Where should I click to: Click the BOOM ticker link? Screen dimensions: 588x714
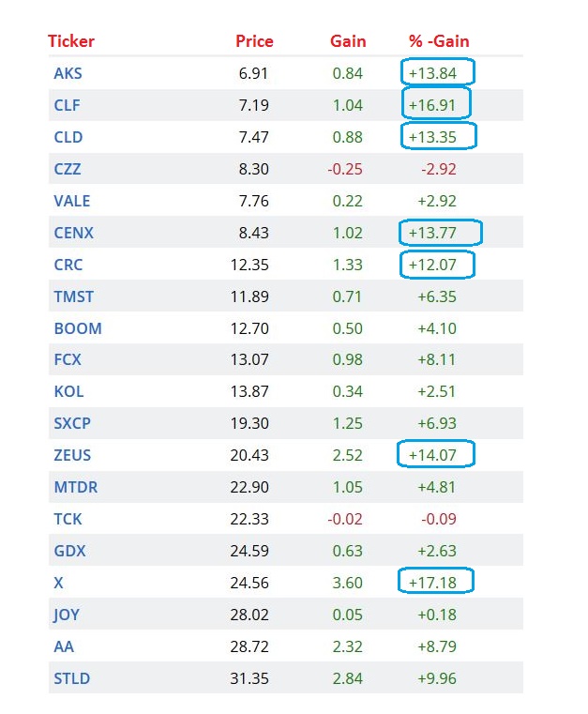[x=78, y=328]
